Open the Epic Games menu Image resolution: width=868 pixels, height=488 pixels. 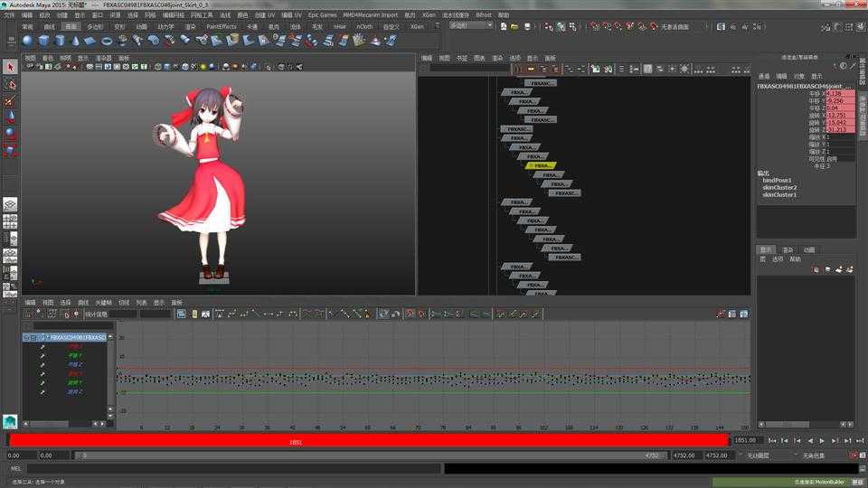point(322,15)
